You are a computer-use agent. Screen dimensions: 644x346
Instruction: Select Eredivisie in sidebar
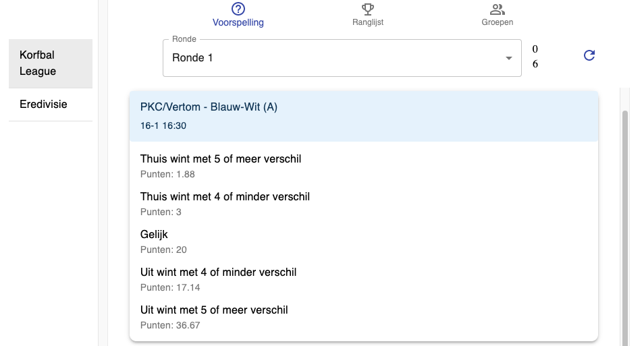51,105
